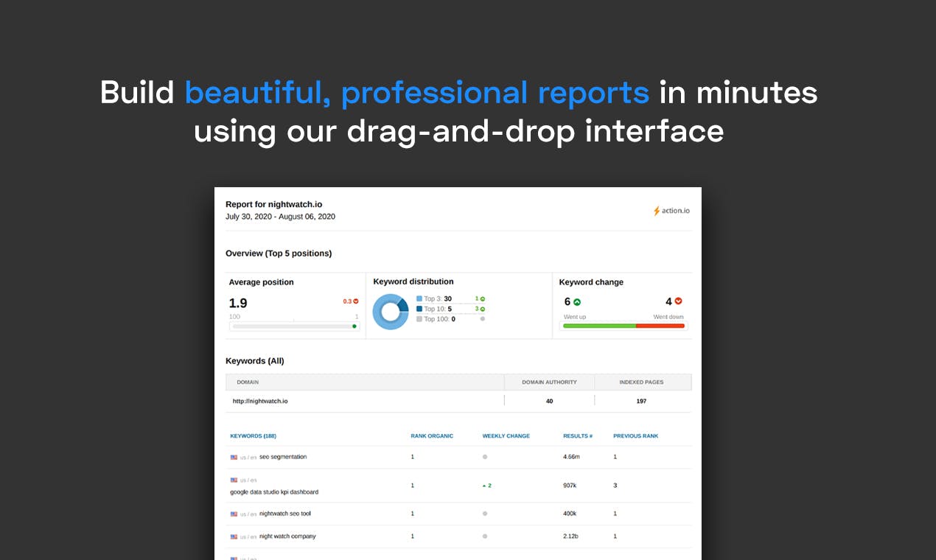Click the average position progress bar
Image resolution: width=936 pixels, height=560 pixels.
pyautogui.click(x=294, y=326)
